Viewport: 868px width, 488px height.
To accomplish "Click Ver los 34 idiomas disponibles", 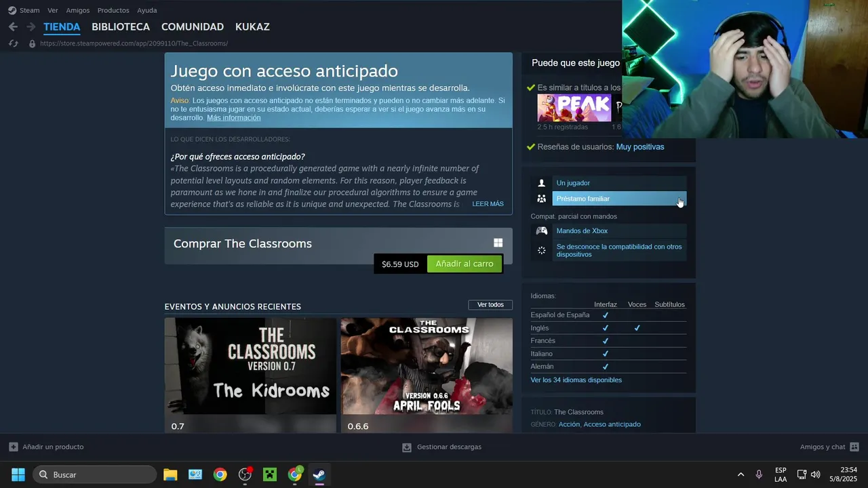I will coord(576,380).
